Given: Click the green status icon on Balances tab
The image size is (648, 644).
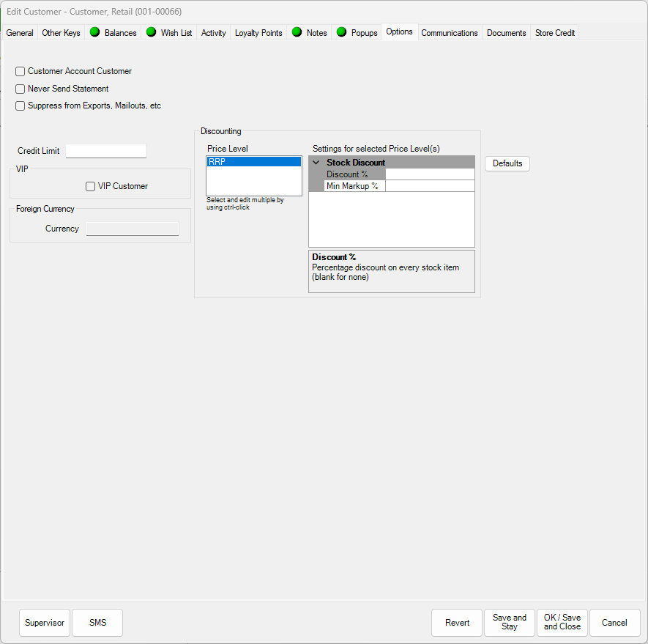Looking at the screenshot, I should point(94,32).
